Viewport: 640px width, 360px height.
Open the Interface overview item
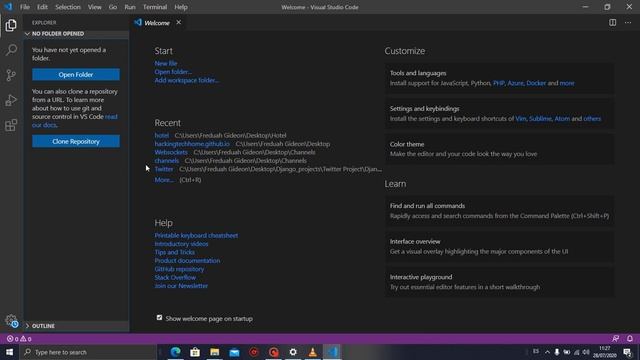(500, 246)
